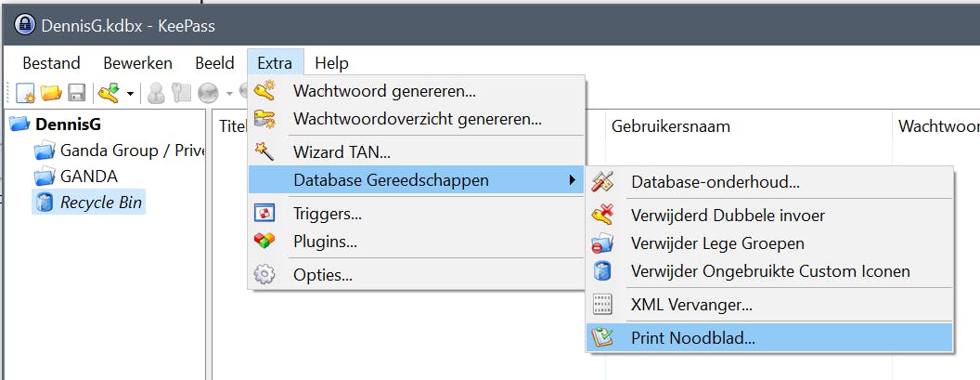Select Wachtwoord genereren menu entry
Viewport: 980px width, 380px height.
click(384, 91)
